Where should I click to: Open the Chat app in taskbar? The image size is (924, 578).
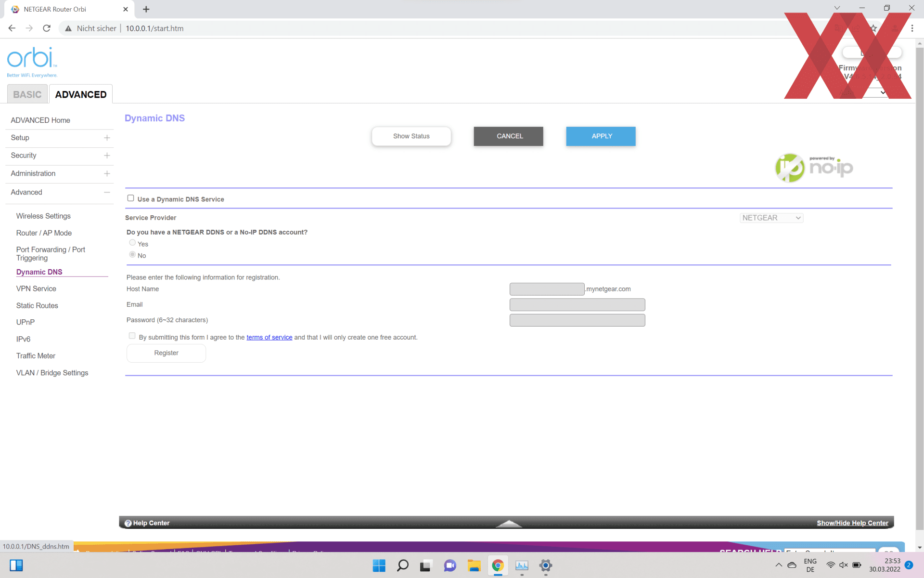(x=450, y=565)
